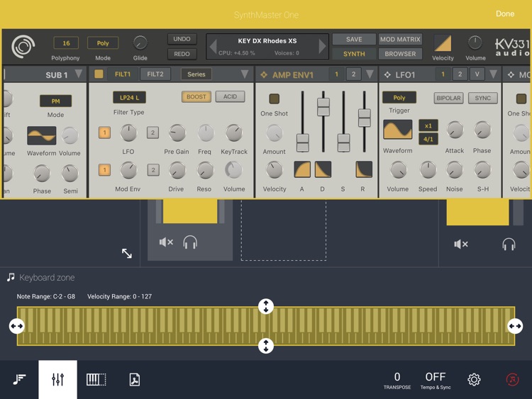
Task: Open the preset BROWSER
Action: tap(400, 54)
